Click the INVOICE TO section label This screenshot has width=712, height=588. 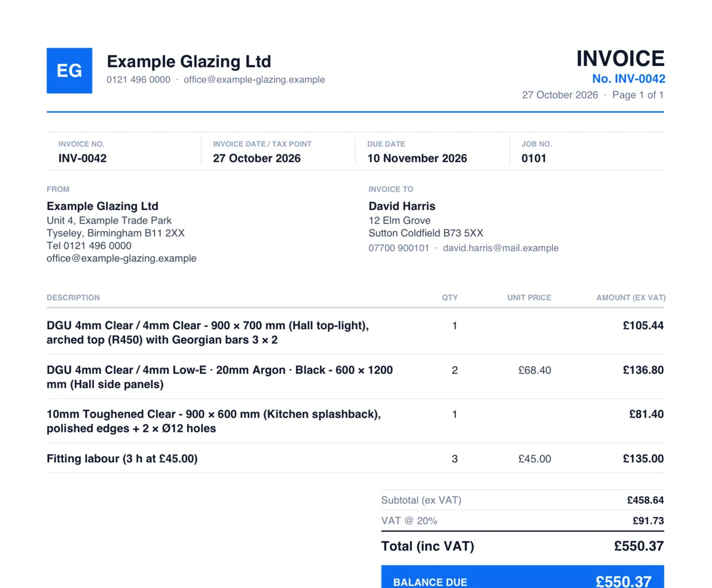(391, 189)
